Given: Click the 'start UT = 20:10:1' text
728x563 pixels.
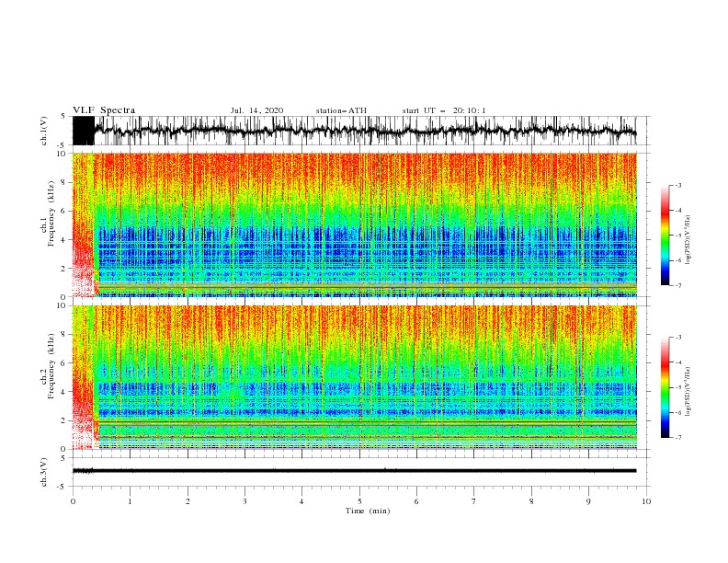Looking at the screenshot, I should point(444,110).
